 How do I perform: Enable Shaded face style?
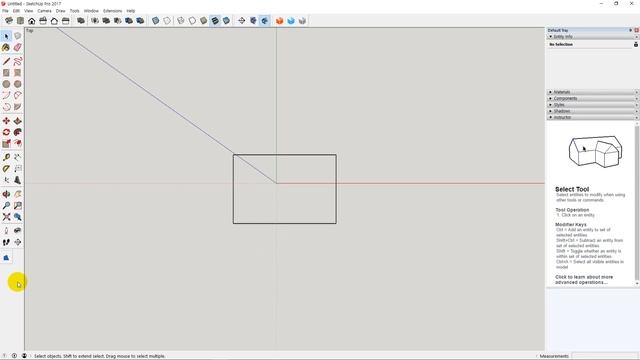(204, 21)
